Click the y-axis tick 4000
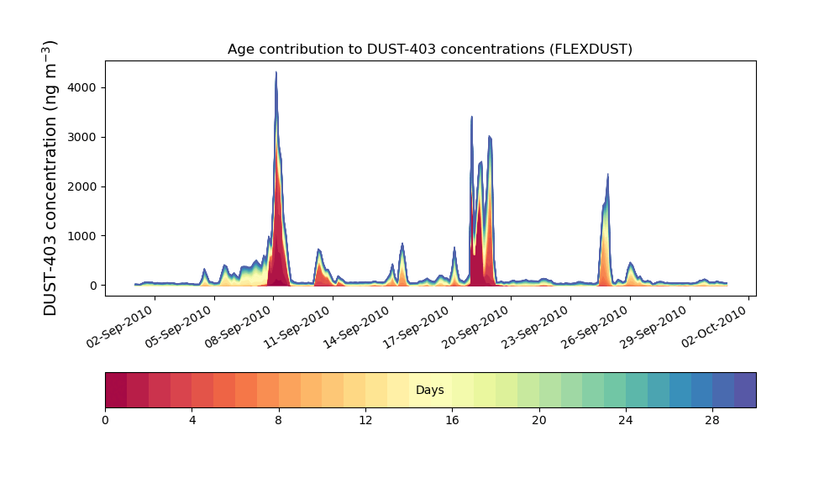This screenshot has height=504, width=840. point(82,87)
